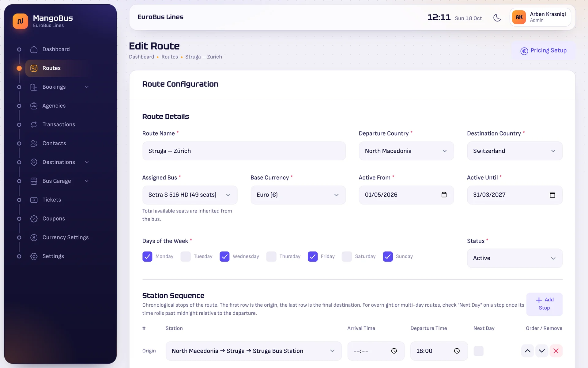Uncheck the Wednesday checkbox

click(x=224, y=256)
